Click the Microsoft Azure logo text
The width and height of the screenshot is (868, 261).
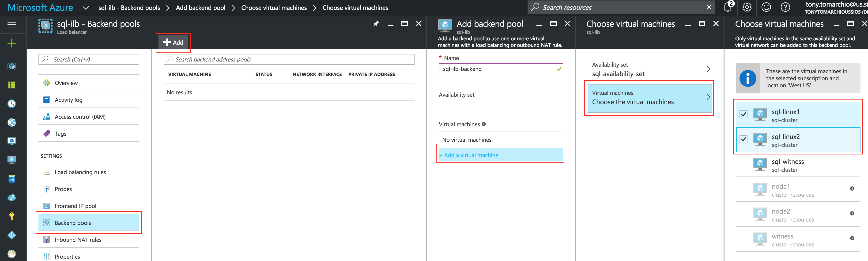[40, 8]
